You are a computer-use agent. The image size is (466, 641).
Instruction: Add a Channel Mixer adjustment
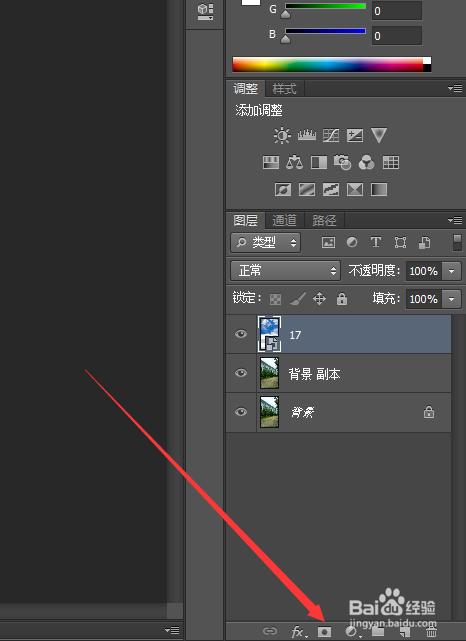pyautogui.click(x=367, y=162)
